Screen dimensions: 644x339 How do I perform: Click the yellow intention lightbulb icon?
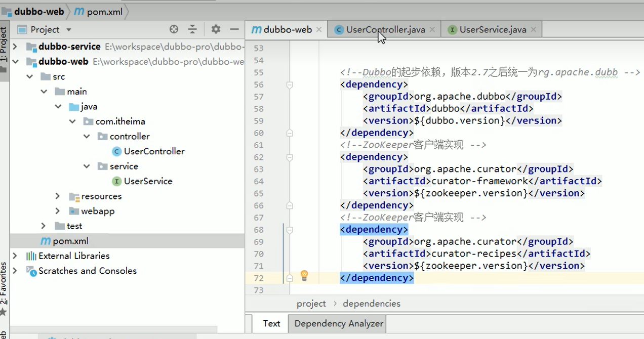[304, 275]
